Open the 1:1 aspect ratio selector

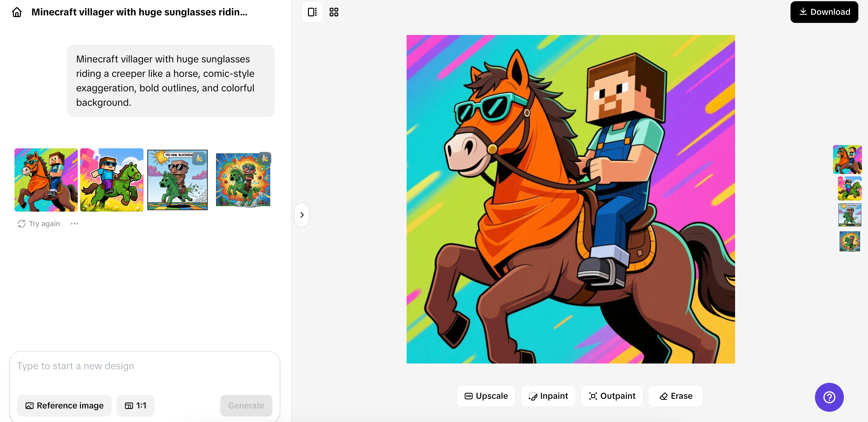135,405
